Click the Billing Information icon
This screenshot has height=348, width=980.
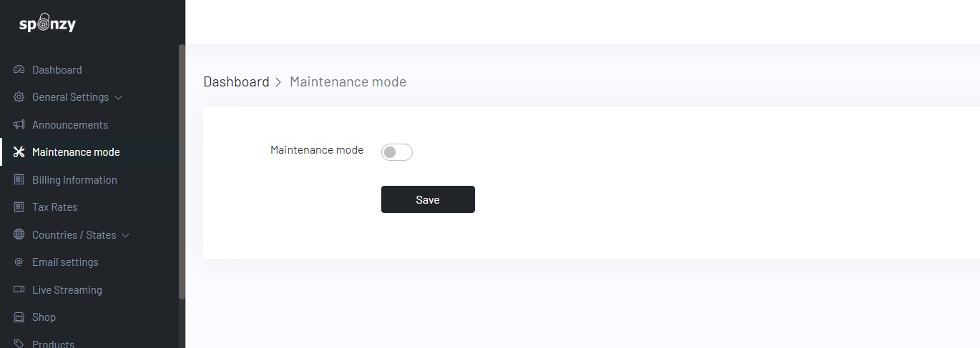pos(19,179)
